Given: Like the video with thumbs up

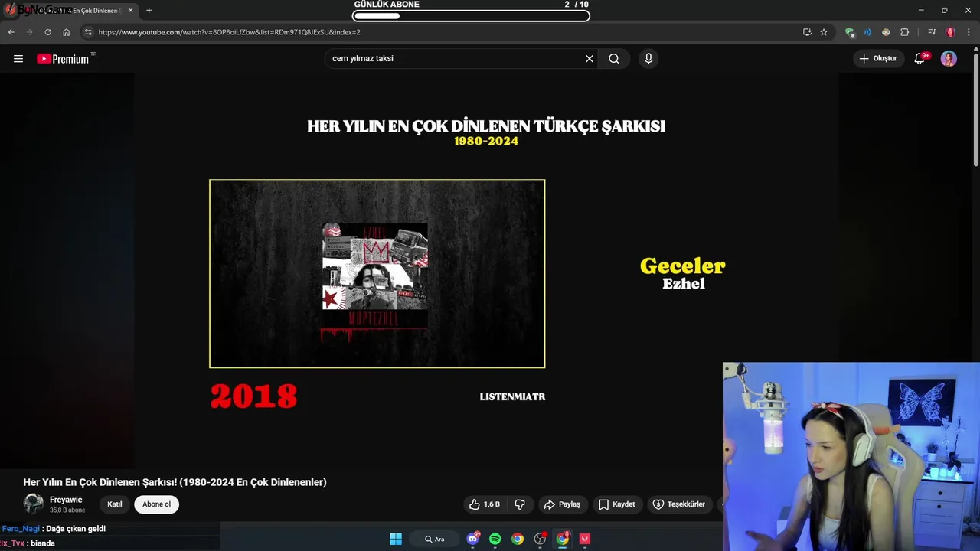Looking at the screenshot, I should click(x=484, y=504).
